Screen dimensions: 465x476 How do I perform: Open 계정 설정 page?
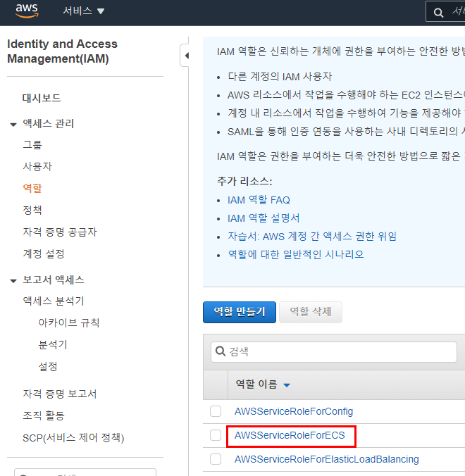coord(44,253)
